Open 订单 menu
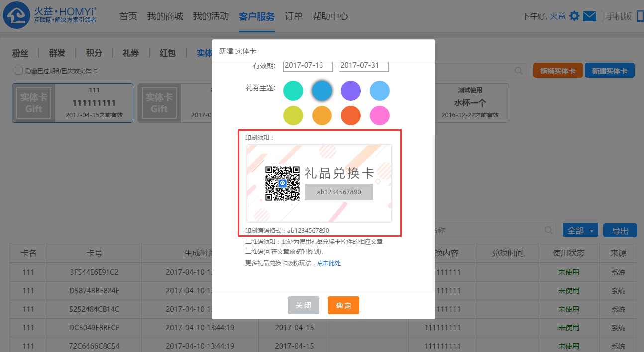This screenshot has height=352, width=644. point(294,16)
